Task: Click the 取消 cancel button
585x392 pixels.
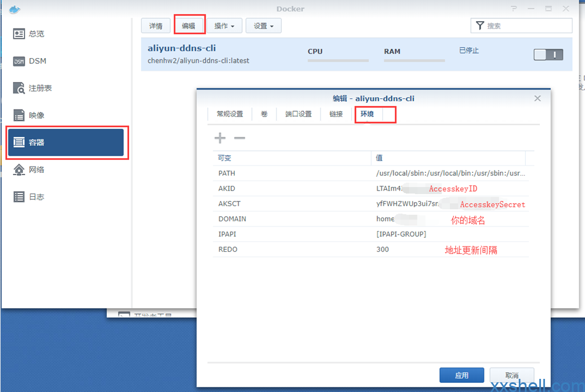Action: 512,375
